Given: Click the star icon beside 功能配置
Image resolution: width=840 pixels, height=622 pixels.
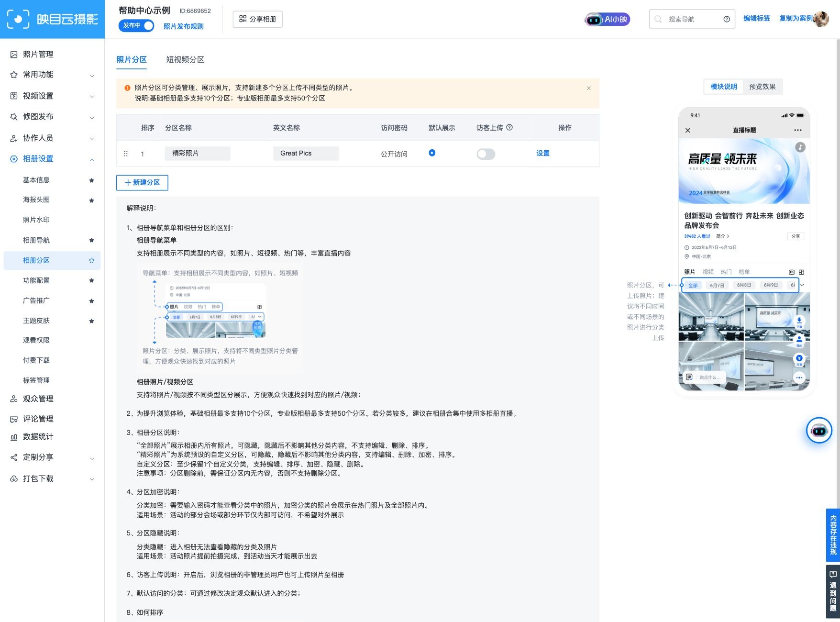Looking at the screenshot, I should coord(91,280).
